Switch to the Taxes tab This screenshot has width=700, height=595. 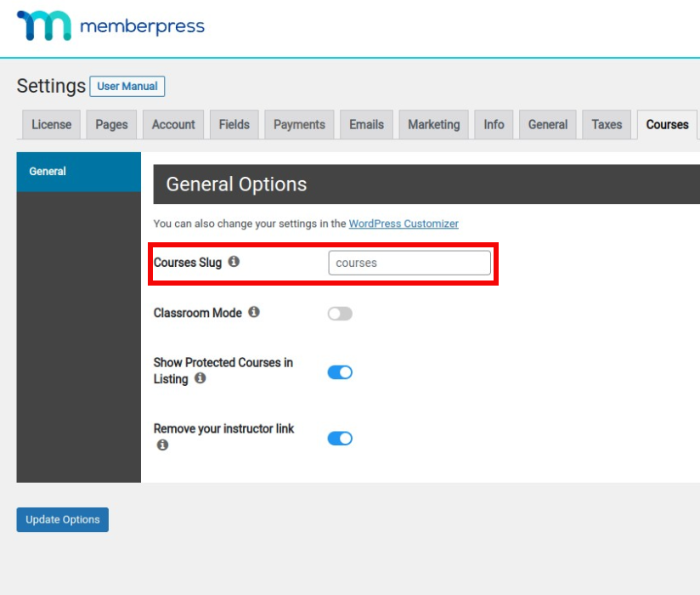tap(607, 125)
